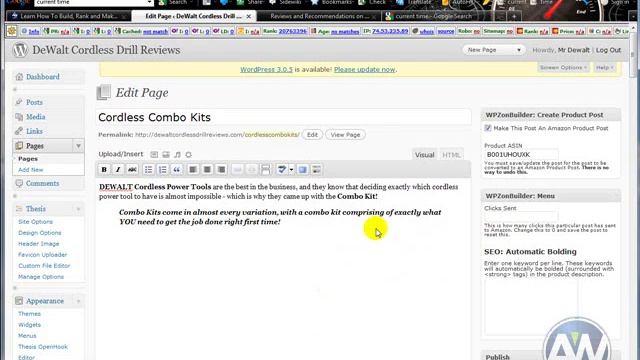Toggle spellchecker button
The width and height of the screenshot is (640, 360).
[282, 169]
